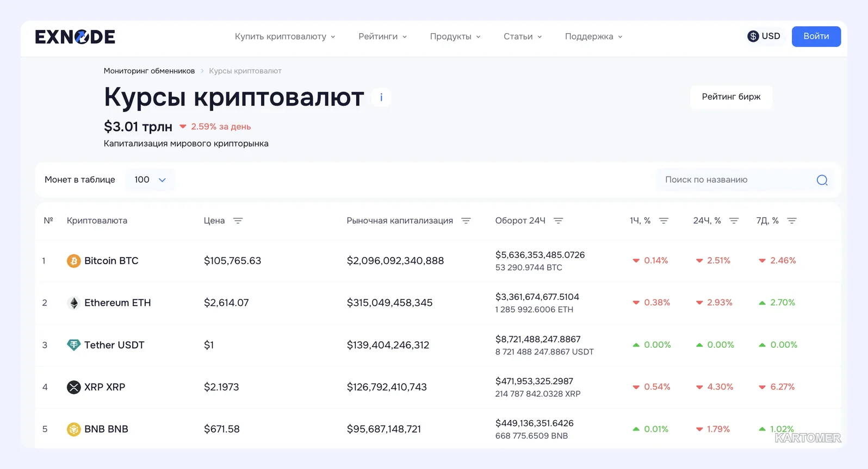
Task: Open the BNB BNB coin page
Action: pos(106,429)
